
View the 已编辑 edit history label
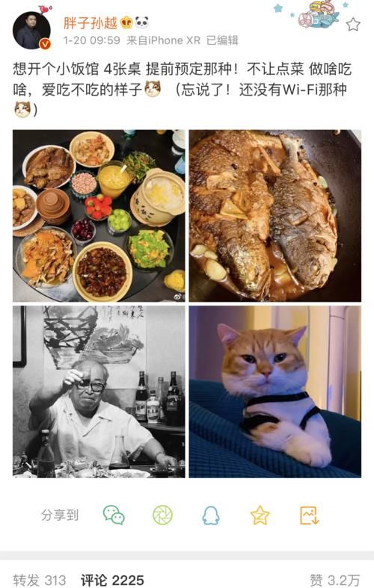click(222, 40)
